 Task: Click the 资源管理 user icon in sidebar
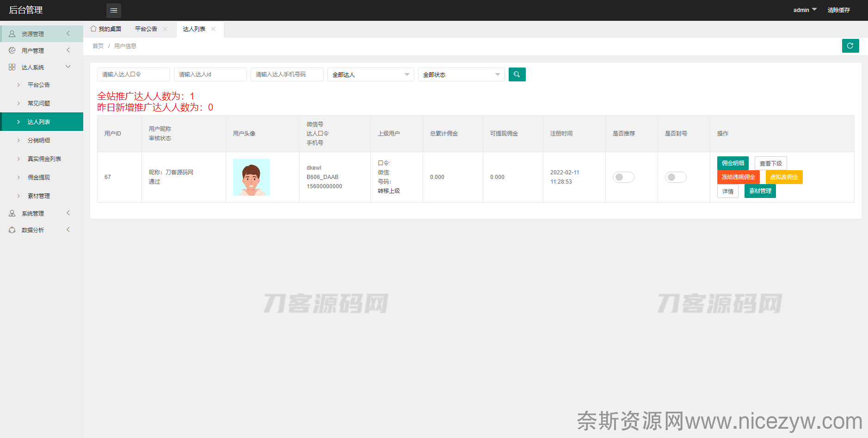pyautogui.click(x=12, y=34)
